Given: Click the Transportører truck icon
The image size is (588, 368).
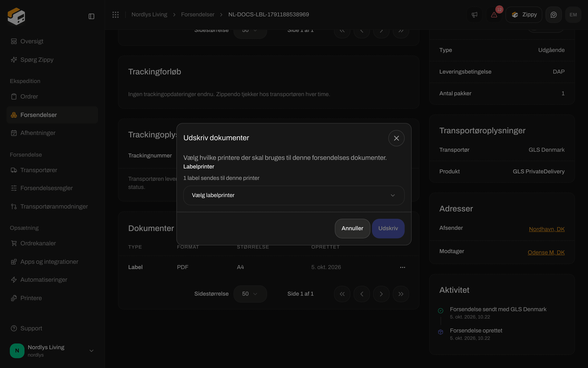Looking at the screenshot, I should pos(14,170).
